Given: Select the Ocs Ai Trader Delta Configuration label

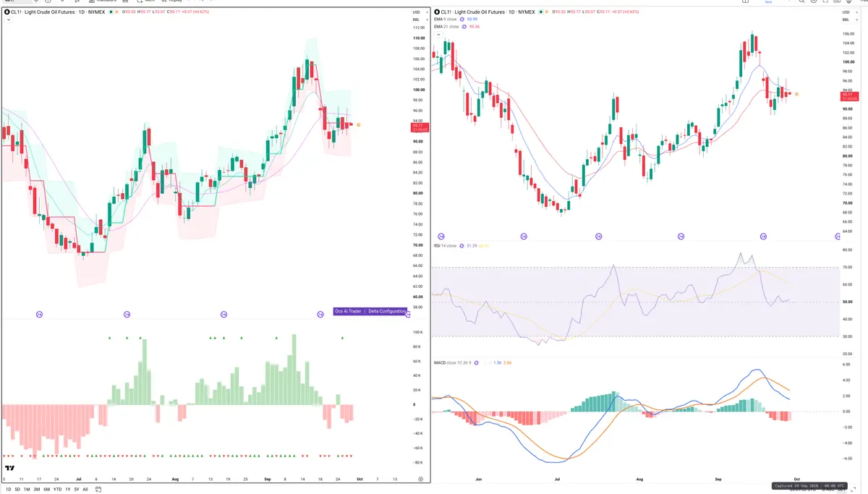Looking at the screenshot, I should [x=370, y=311].
